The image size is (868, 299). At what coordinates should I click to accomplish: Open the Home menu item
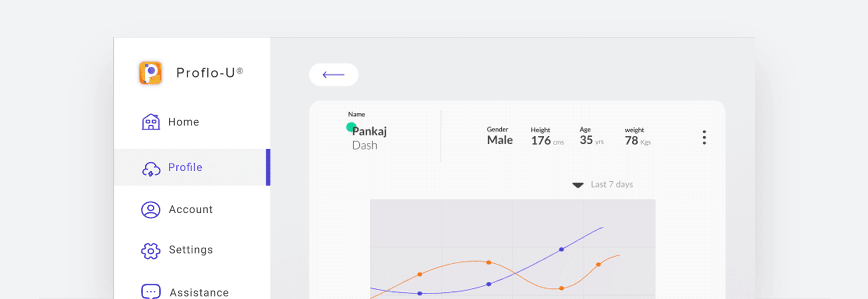(x=183, y=122)
